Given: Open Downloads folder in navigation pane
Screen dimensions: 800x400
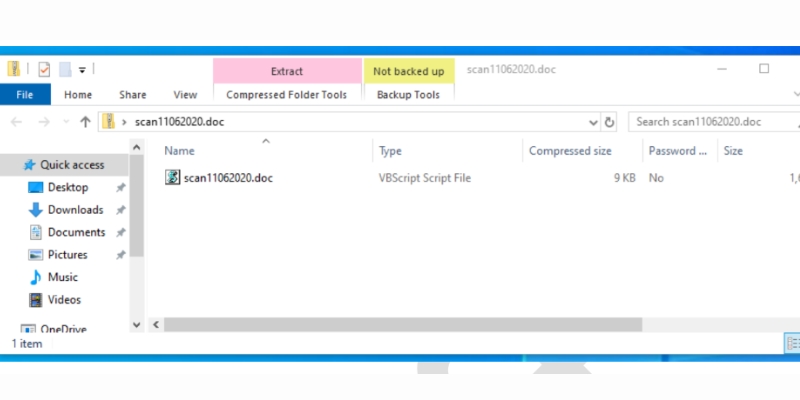Looking at the screenshot, I should click(75, 210).
